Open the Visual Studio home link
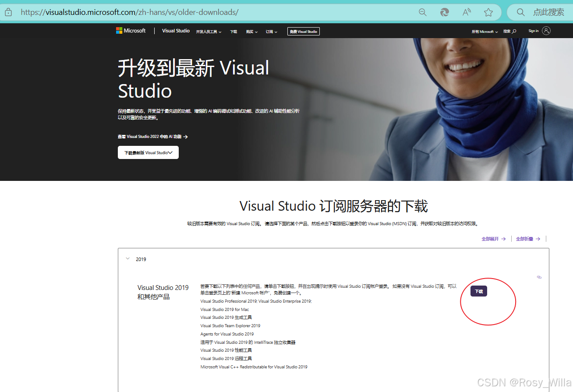573x392 pixels. 176,31
